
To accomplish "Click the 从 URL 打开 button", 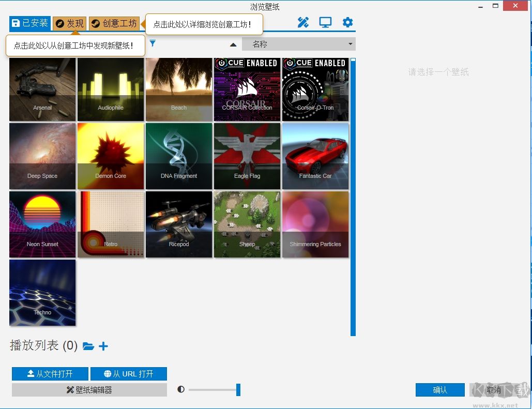I will [x=129, y=374].
